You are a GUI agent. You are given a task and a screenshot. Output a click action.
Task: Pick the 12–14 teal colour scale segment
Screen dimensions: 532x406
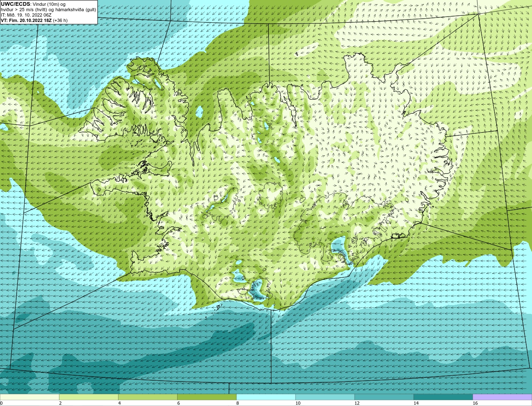coord(384,397)
